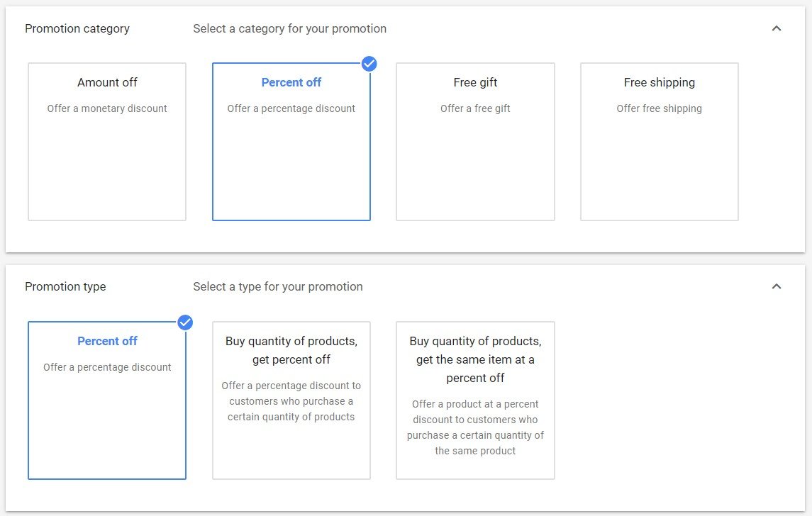Click 'Offer free shipping' description text

click(660, 108)
